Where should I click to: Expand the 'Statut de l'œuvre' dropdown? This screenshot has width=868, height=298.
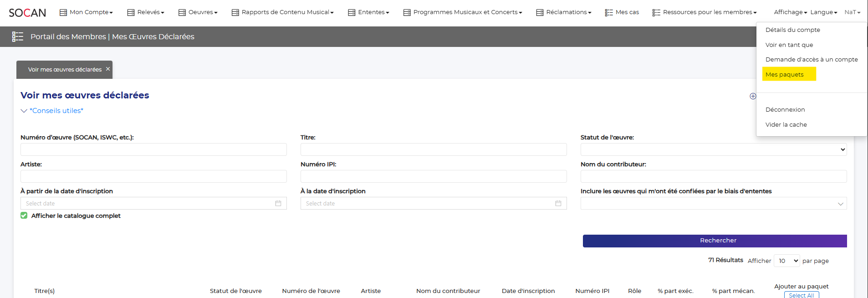pos(713,149)
